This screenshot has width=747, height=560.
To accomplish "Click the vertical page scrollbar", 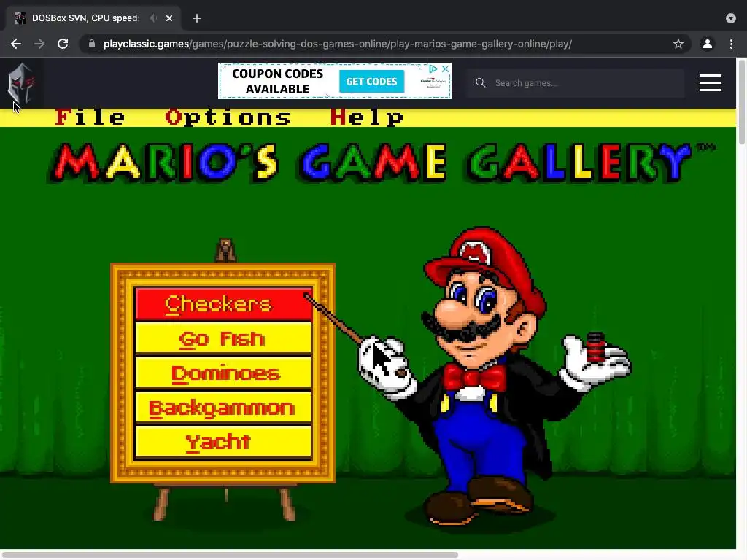I will point(741,102).
